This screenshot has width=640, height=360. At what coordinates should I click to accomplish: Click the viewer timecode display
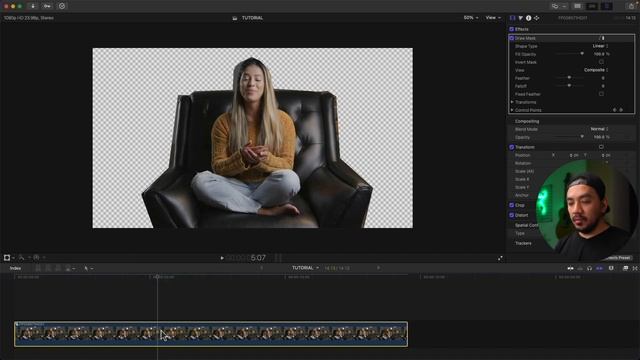click(246, 258)
